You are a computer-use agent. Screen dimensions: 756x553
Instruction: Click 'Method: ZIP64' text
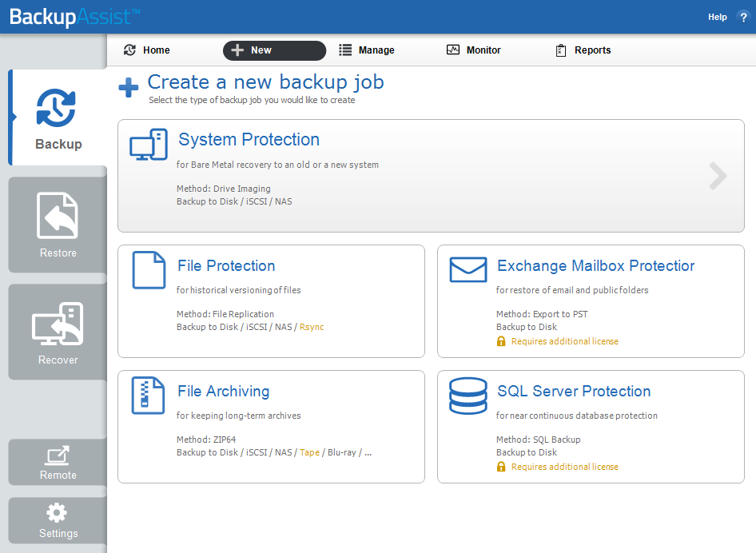(x=206, y=440)
